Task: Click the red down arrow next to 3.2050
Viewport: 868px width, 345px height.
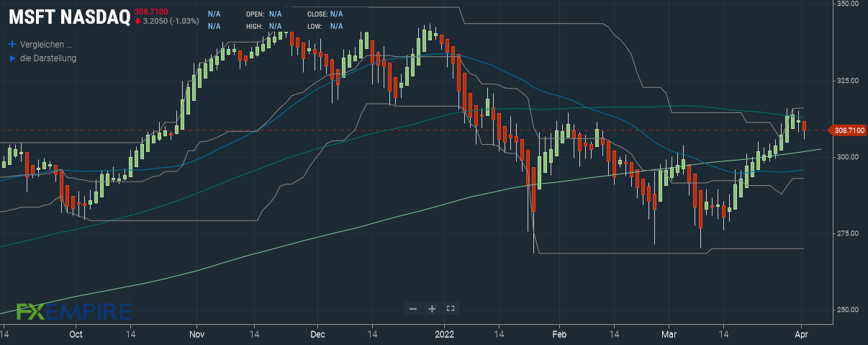Action: [137, 21]
